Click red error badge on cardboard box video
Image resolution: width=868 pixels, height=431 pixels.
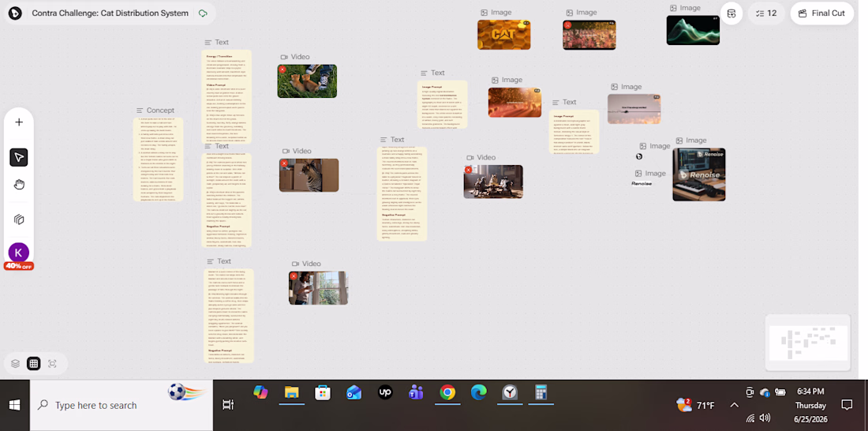[x=284, y=163]
